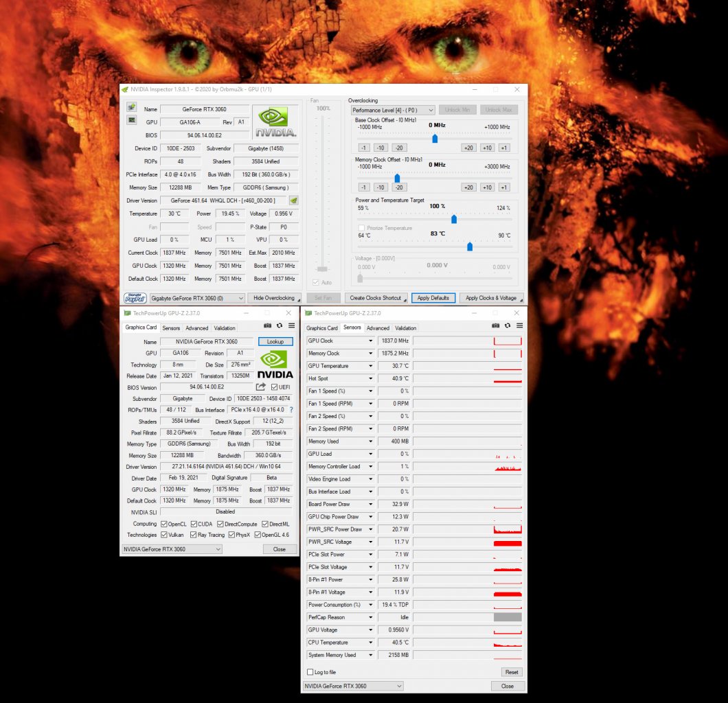
Task: Expand System Memory Used sensor dropdown arrow
Action: point(370,655)
